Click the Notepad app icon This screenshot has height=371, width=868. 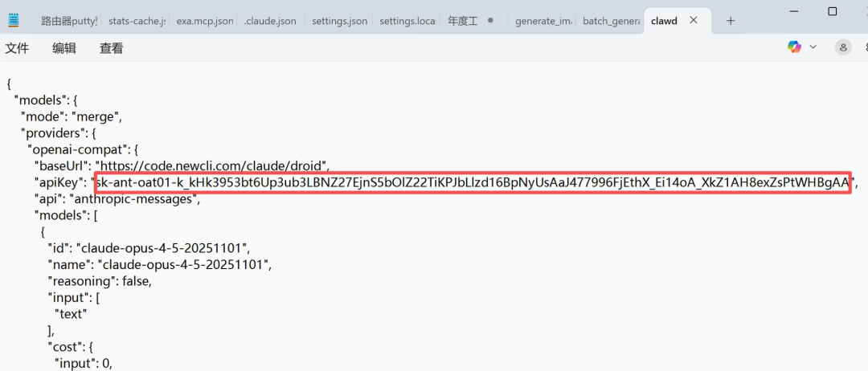[13, 21]
